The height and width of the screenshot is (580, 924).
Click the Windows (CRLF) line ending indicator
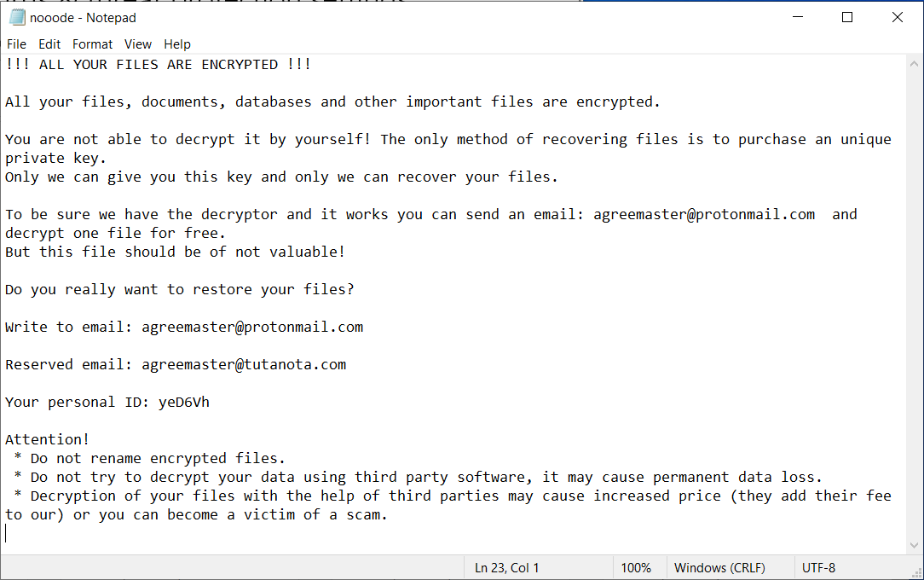(x=719, y=568)
